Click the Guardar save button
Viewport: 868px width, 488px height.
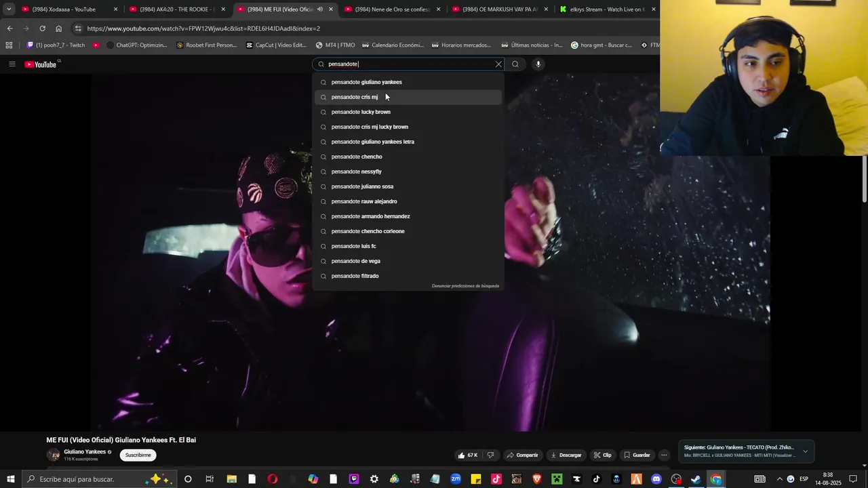tap(637, 455)
